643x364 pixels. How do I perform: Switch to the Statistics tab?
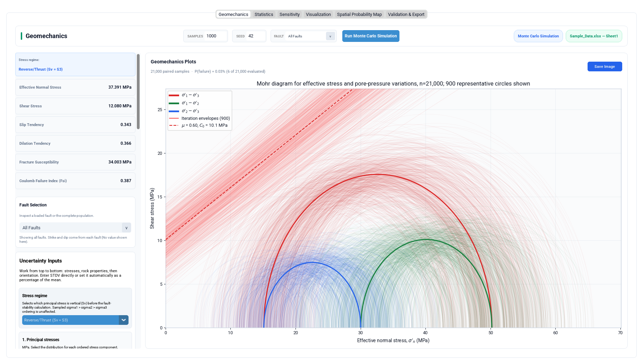[x=264, y=14]
